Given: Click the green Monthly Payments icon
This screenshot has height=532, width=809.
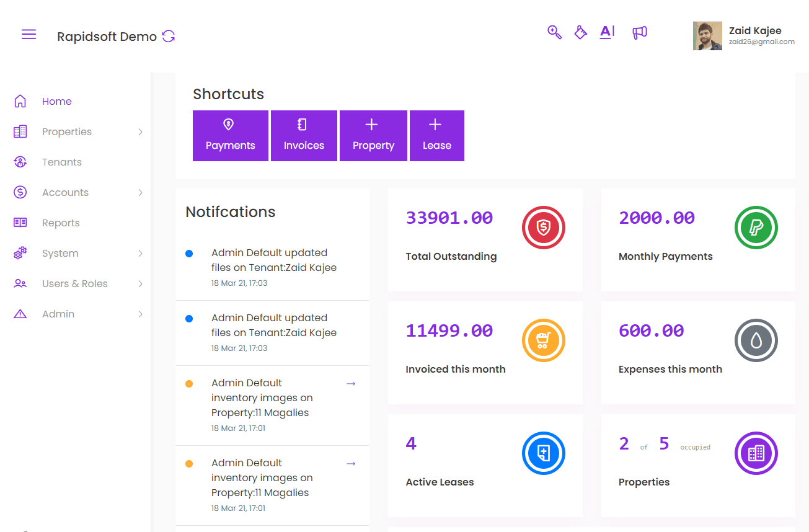Looking at the screenshot, I should click(x=756, y=228).
